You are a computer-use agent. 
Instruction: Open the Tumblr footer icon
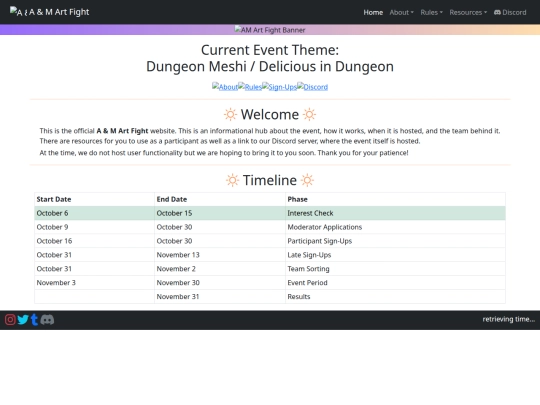34,320
